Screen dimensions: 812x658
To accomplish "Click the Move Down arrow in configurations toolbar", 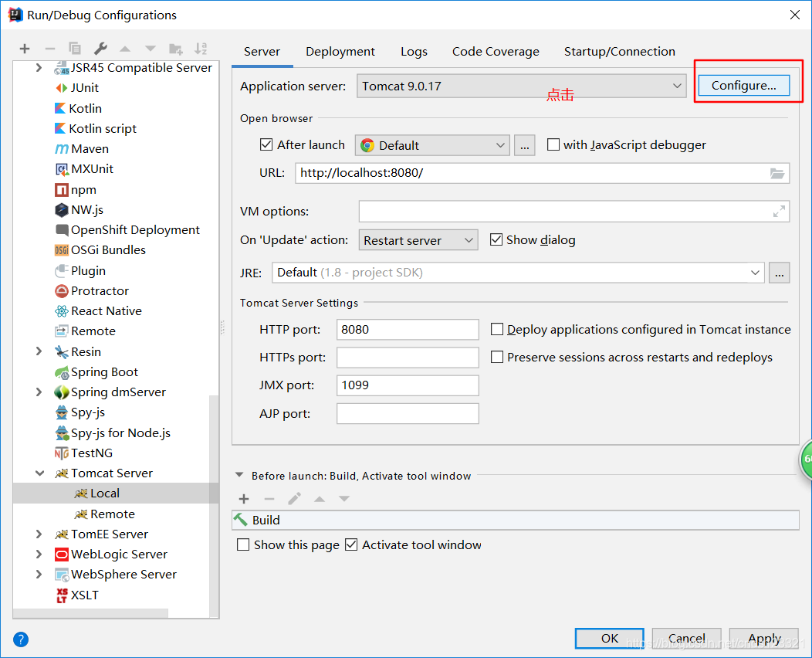I will [x=151, y=49].
